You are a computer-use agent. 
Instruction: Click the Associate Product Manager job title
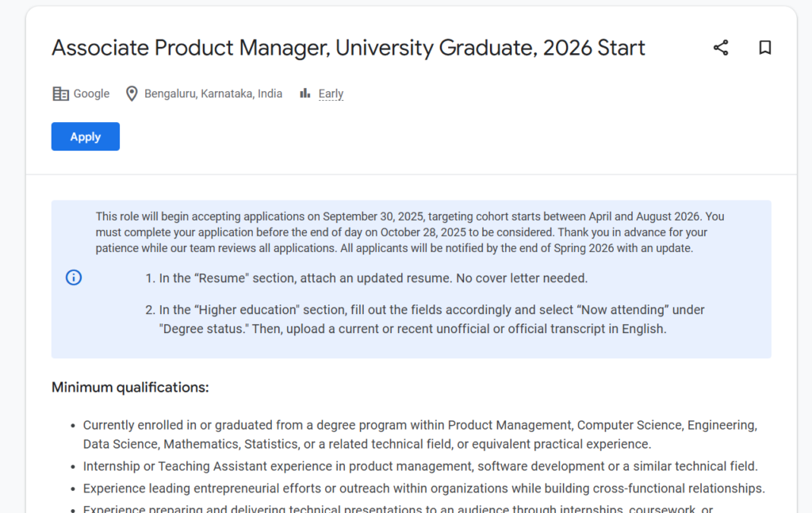(348, 48)
